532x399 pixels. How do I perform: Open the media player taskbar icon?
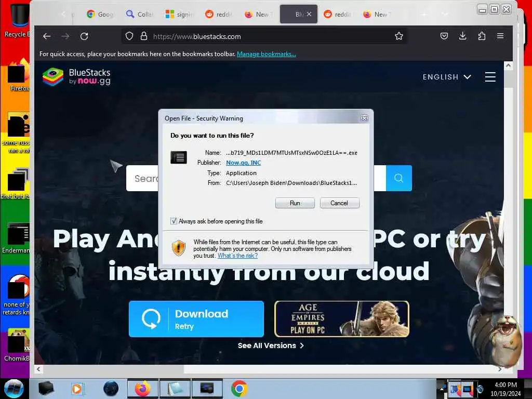[77, 389]
